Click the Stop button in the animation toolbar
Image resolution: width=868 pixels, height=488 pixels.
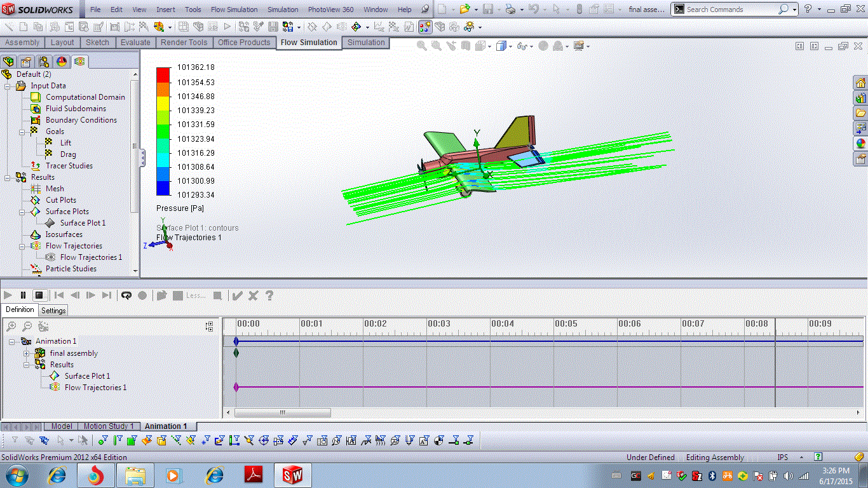click(39, 295)
